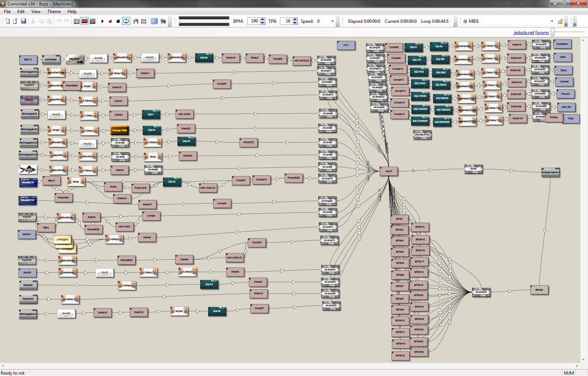Increase BPM with the up arrow

(263, 20)
